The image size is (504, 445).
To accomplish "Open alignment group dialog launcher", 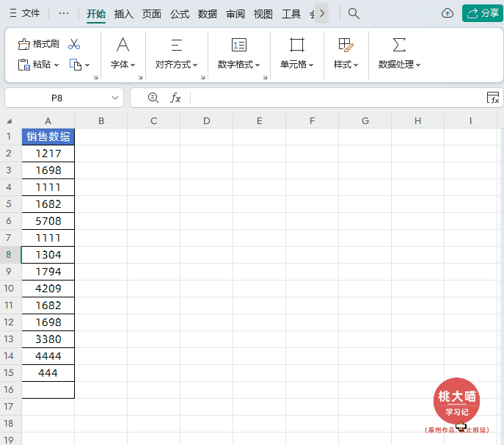I will [202, 77].
